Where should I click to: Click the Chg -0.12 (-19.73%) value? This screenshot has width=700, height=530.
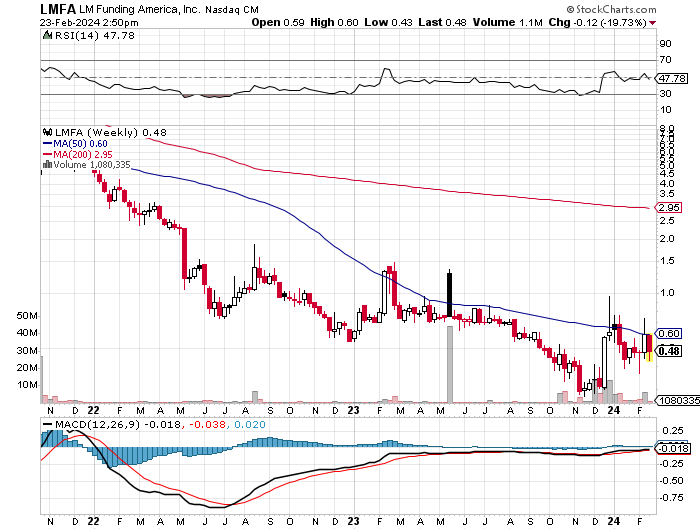click(x=597, y=22)
